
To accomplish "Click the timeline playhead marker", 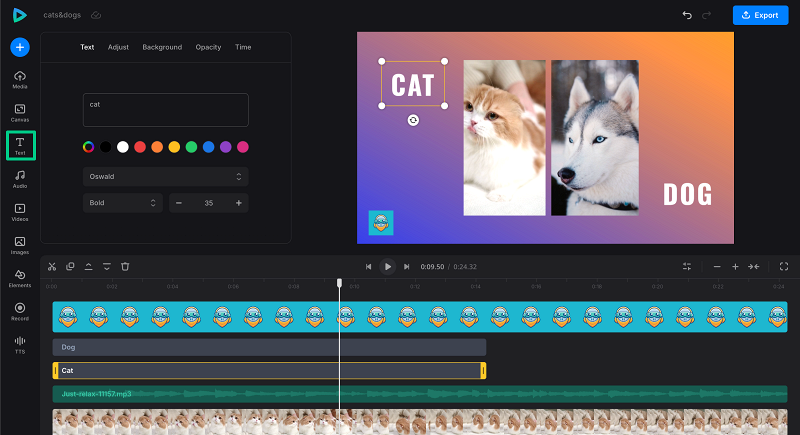I will click(339, 283).
